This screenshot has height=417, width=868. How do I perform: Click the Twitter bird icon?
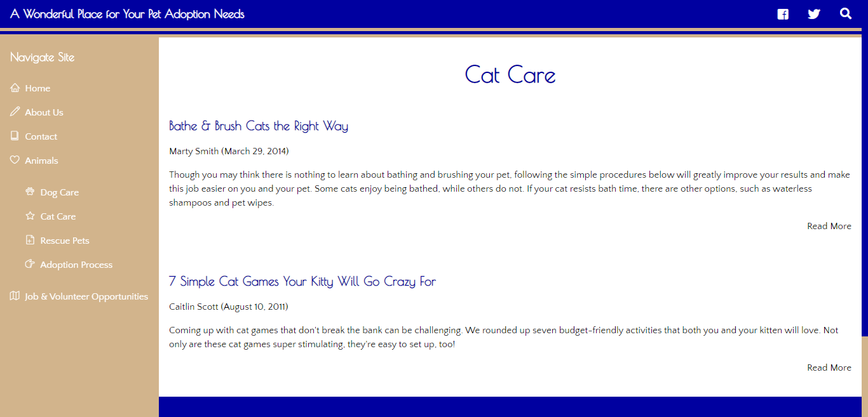point(814,14)
